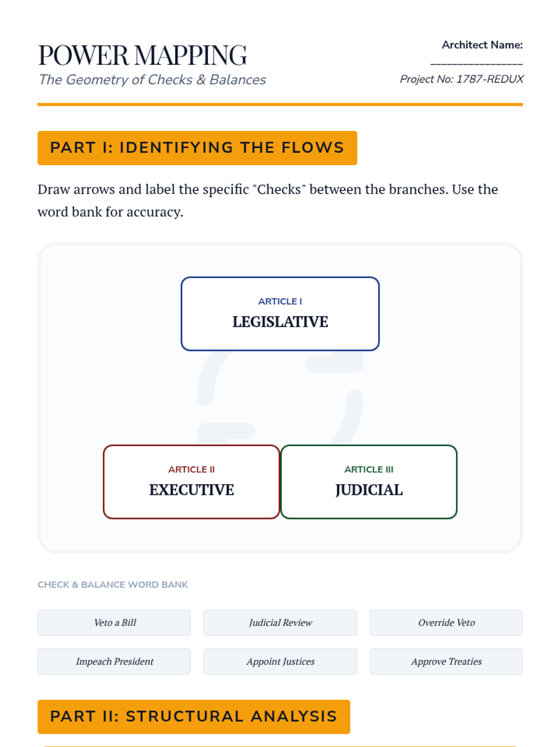
Task: Click the "Override Veto" word bank chip
Action: tap(446, 622)
